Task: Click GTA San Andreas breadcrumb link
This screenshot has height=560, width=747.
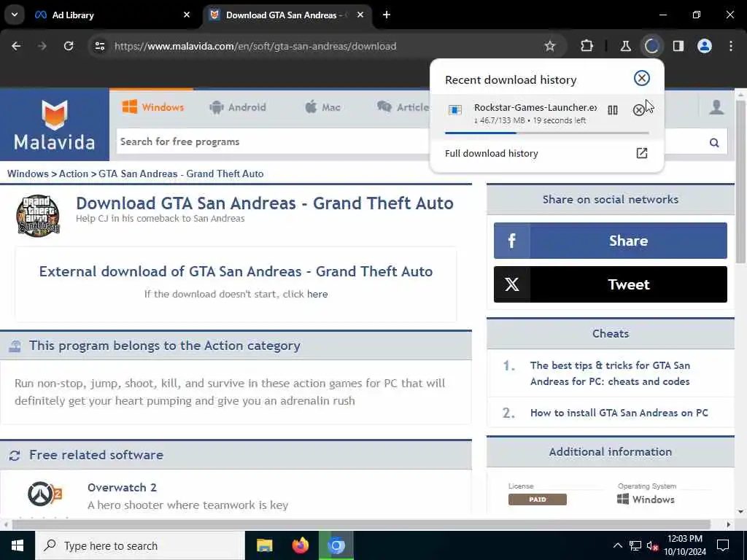Action: (x=181, y=174)
